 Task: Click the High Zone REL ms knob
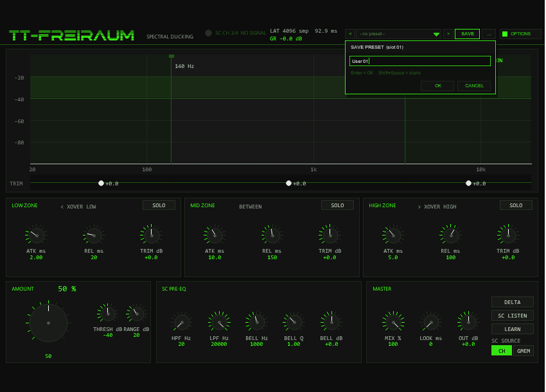pos(451,235)
